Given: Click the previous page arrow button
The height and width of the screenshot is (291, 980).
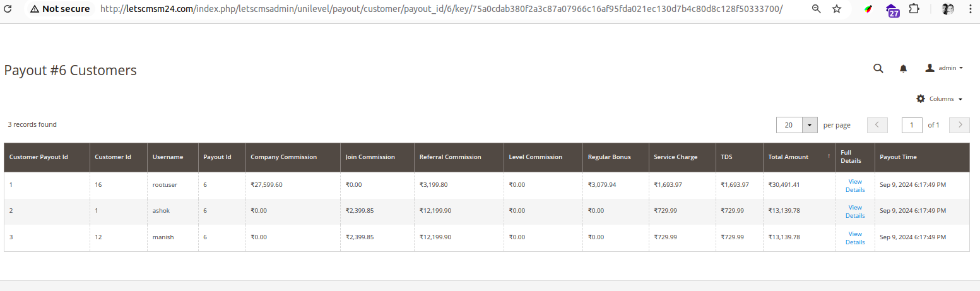Looking at the screenshot, I should [x=878, y=125].
